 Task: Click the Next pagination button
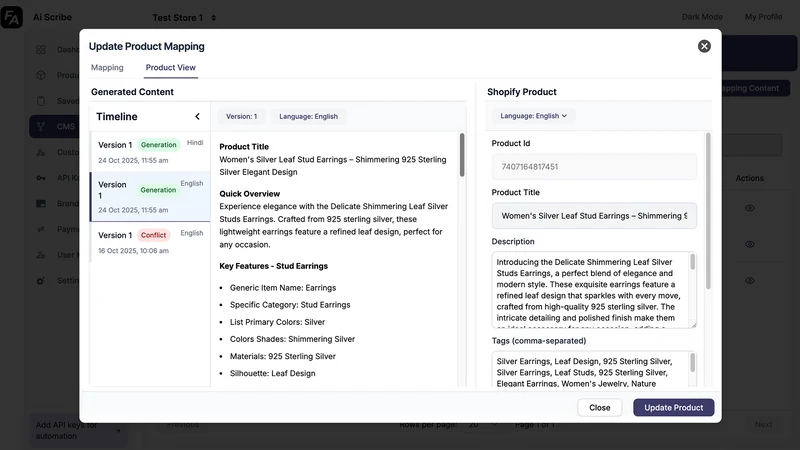pos(763,424)
